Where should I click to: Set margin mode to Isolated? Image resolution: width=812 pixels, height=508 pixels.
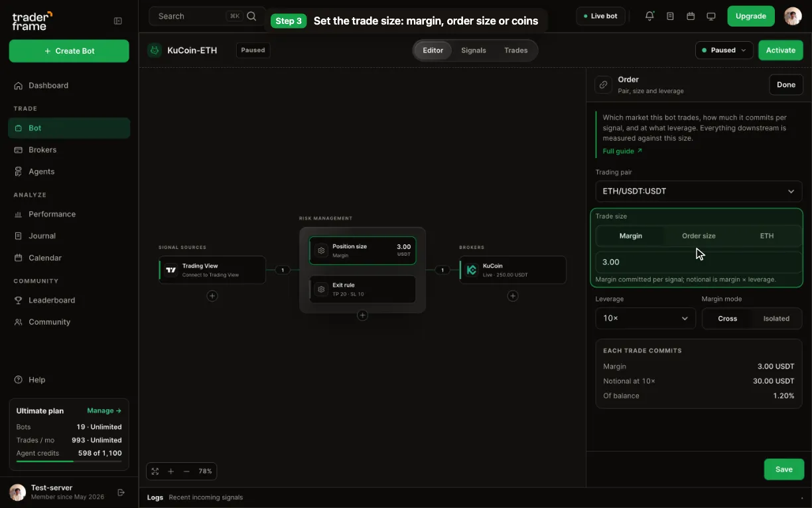(x=776, y=319)
